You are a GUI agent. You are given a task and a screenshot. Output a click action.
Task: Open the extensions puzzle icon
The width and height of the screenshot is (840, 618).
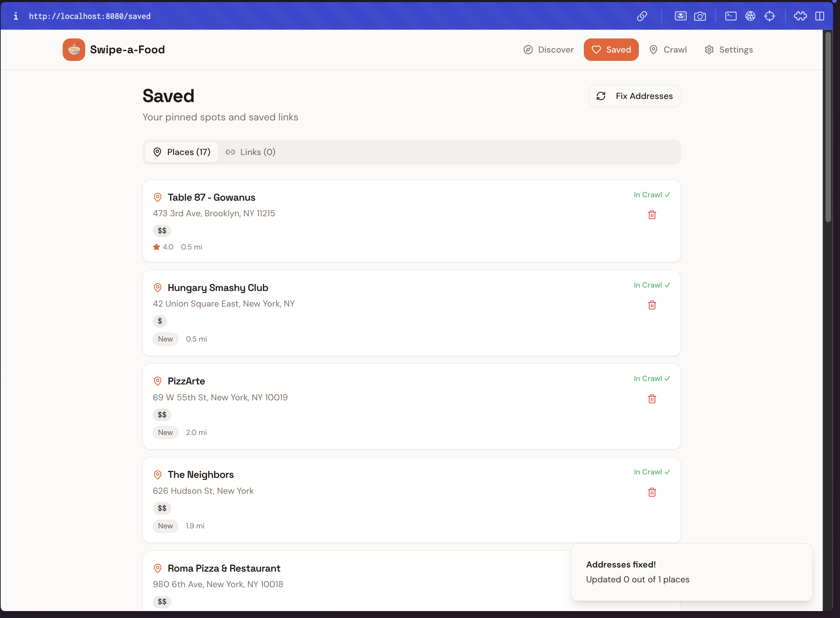click(x=800, y=16)
